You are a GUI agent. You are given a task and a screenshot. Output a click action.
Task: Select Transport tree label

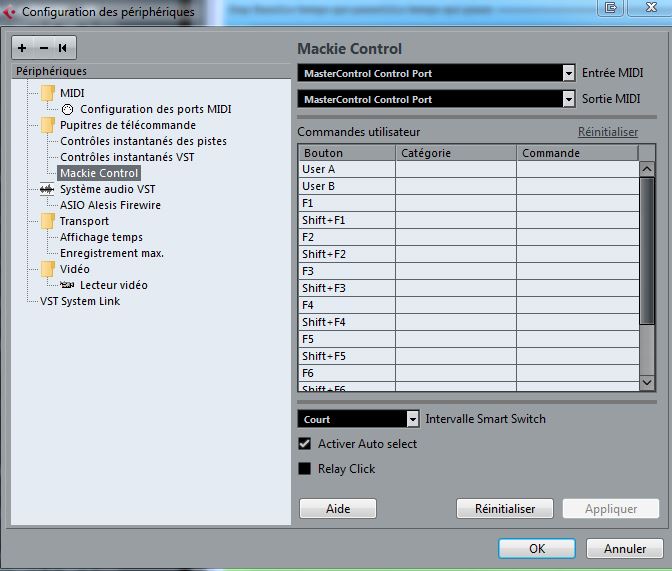tap(84, 221)
